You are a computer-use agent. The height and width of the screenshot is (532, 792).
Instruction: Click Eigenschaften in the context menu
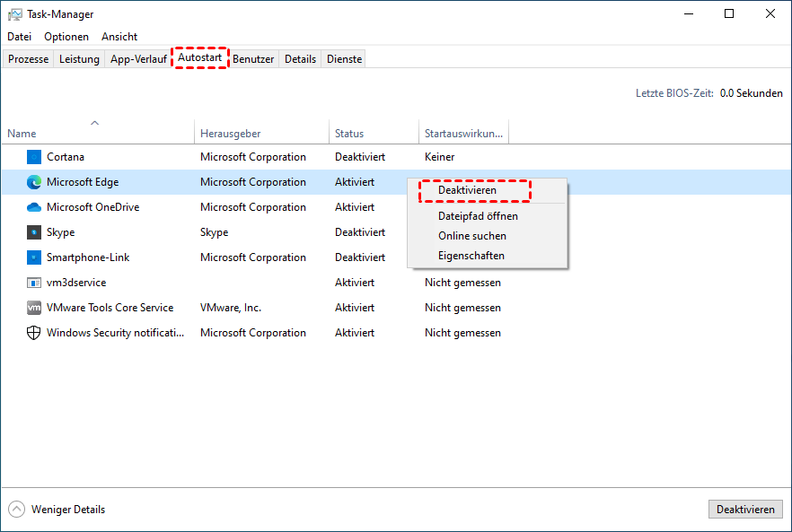pyautogui.click(x=471, y=256)
